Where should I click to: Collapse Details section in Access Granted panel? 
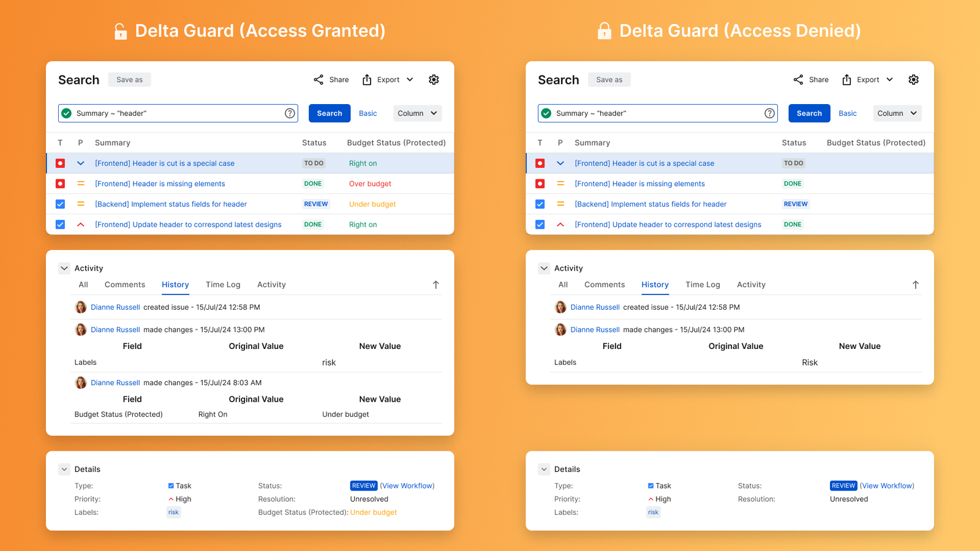pyautogui.click(x=64, y=469)
